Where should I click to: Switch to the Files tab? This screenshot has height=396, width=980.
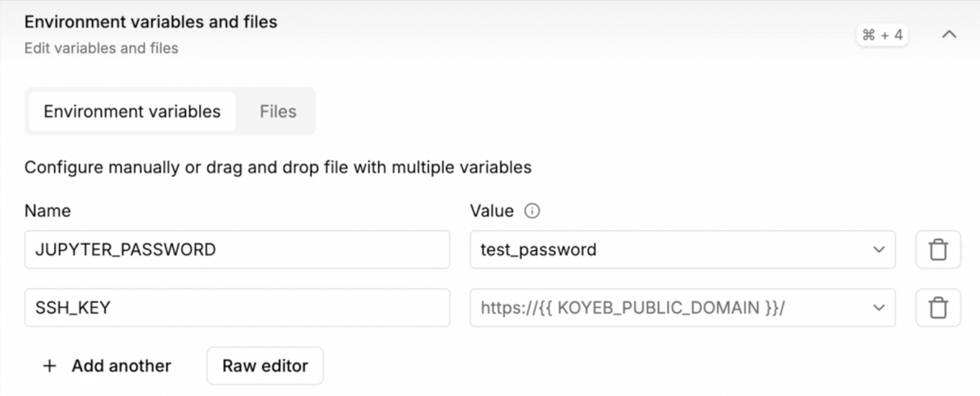click(277, 111)
